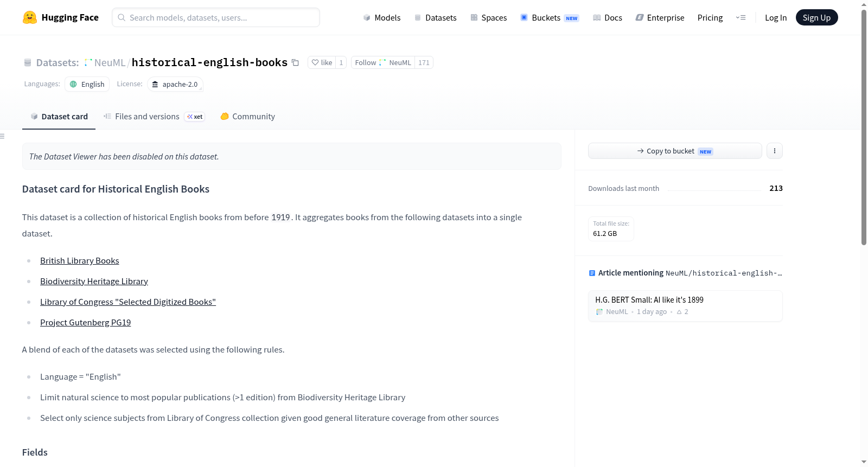Click the Dataset Viewer disabled notice
This screenshot has height=467, width=868.
(x=292, y=156)
